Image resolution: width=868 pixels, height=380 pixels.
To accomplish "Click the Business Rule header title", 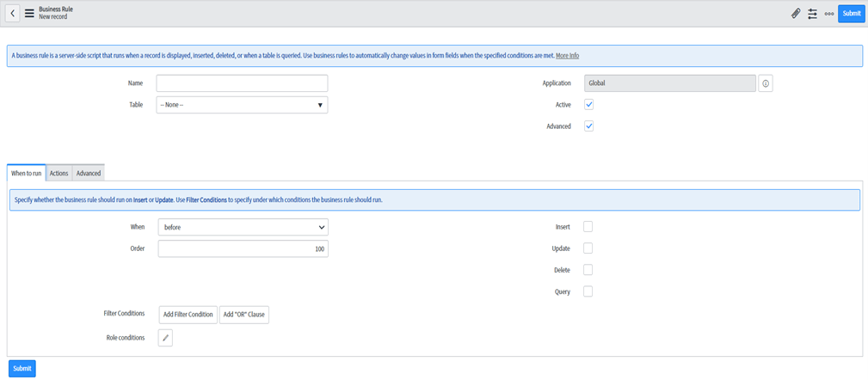I will 56,9.
